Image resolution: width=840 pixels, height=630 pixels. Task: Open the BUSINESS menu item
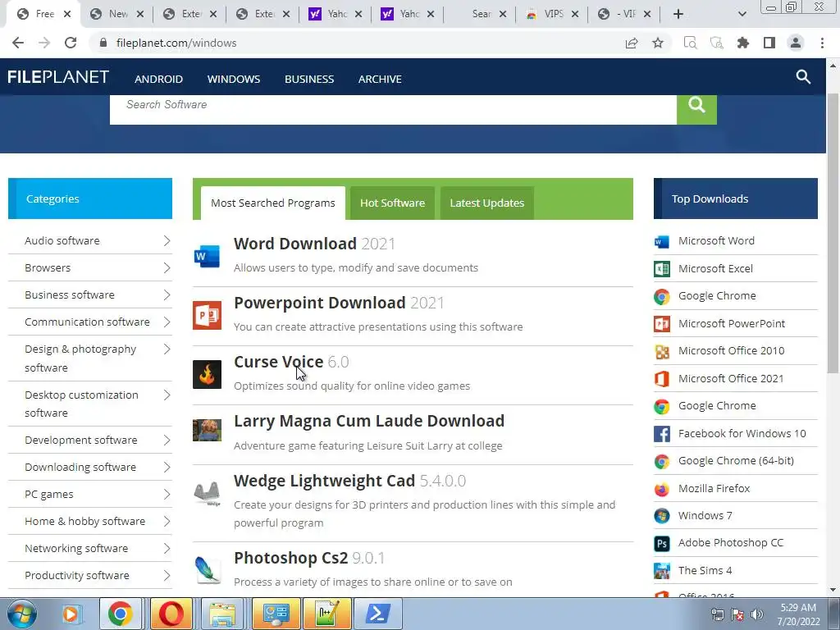click(309, 79)
